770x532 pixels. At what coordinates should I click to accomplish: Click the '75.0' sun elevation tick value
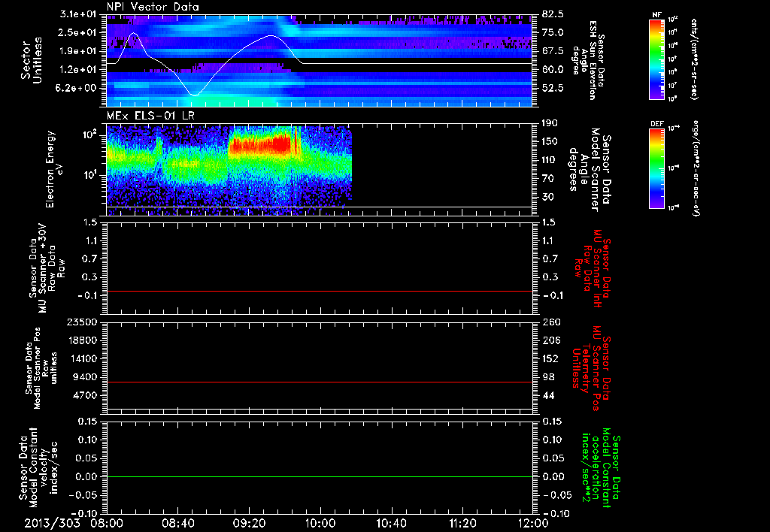click(x=553, y=32)
